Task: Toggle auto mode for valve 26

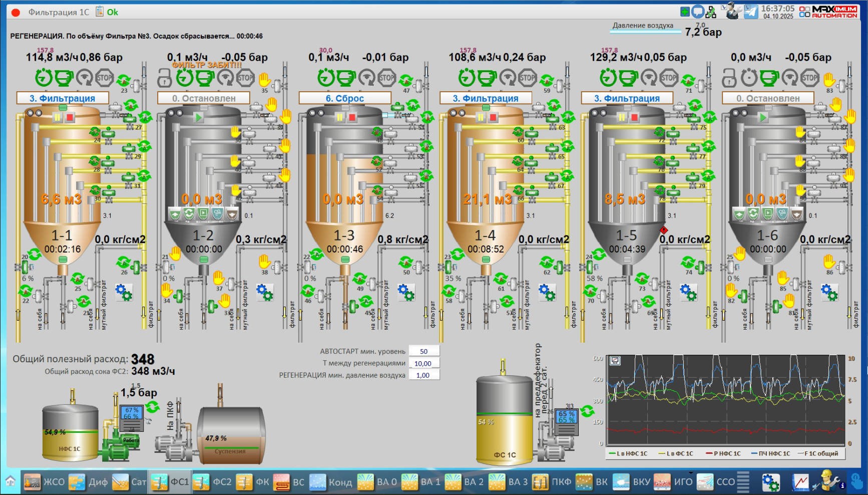Action: coord(123,263)
